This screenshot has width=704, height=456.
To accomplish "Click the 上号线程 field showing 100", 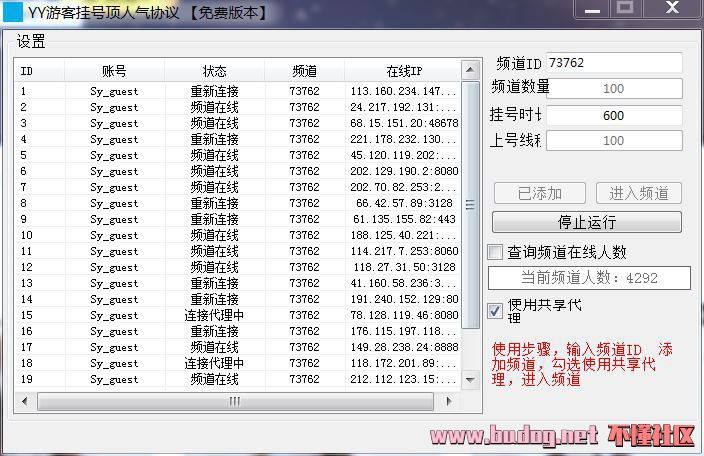I will tap(614, 140).
